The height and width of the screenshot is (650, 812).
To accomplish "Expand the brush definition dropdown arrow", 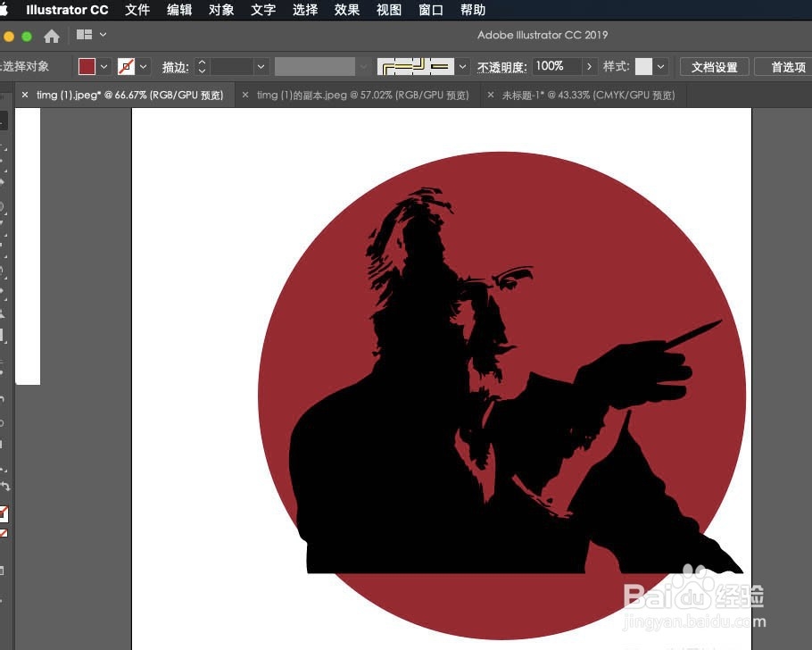I will (462, 66).
